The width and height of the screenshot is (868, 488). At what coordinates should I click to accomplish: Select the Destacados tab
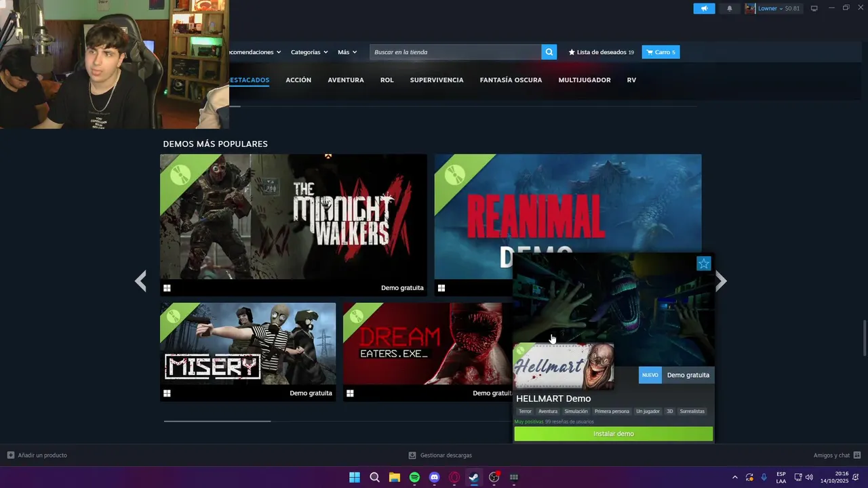pyautogui.click(x=249, y=80)
